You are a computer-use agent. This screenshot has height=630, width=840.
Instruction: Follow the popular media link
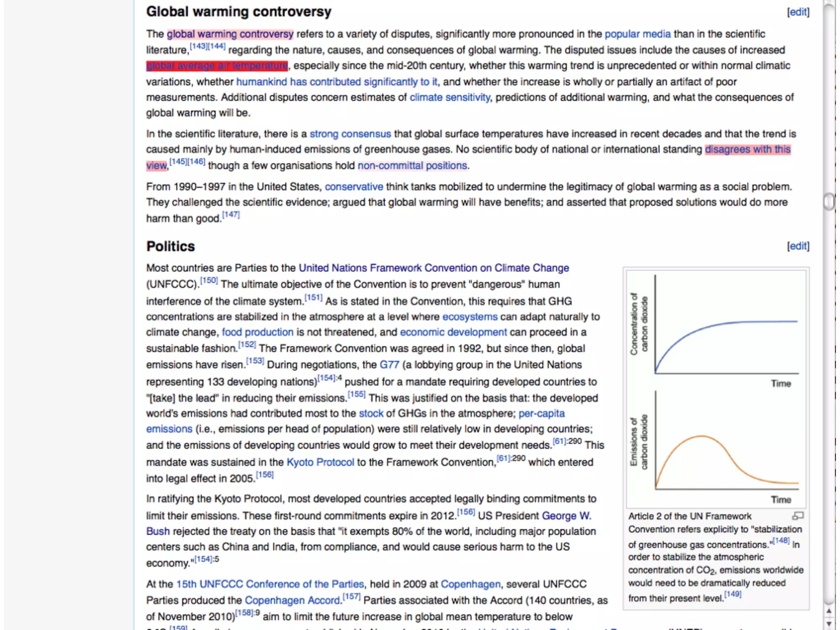[x=637, y=34]
